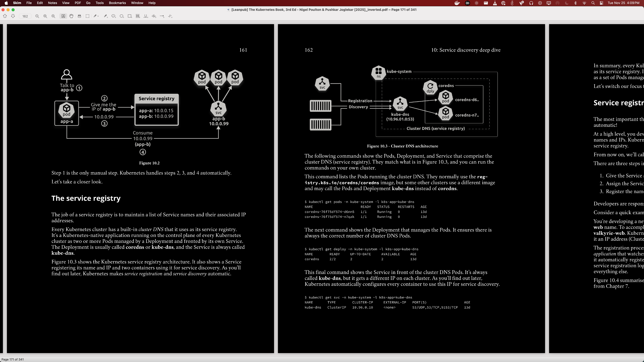The image size is (644, 362).
Task: Select the Text selection tool
Action: 63,16
